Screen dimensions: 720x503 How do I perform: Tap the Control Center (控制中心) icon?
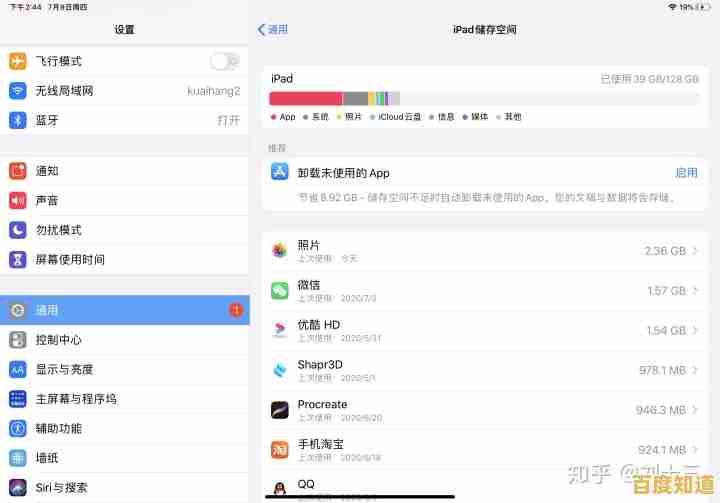[17, 340]
